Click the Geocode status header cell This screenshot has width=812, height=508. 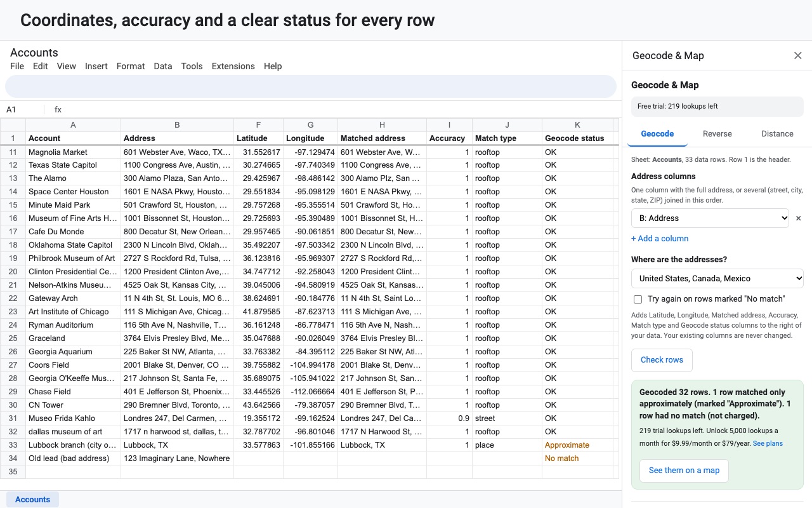pos(577,138)
